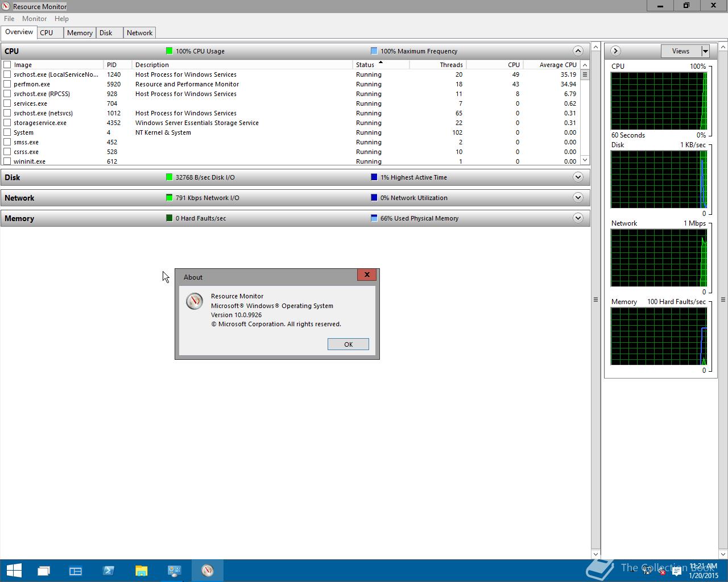This screenshot has width=728, height=582.
Task: Open File Explorer from taskbar
Action: point(141,571)
